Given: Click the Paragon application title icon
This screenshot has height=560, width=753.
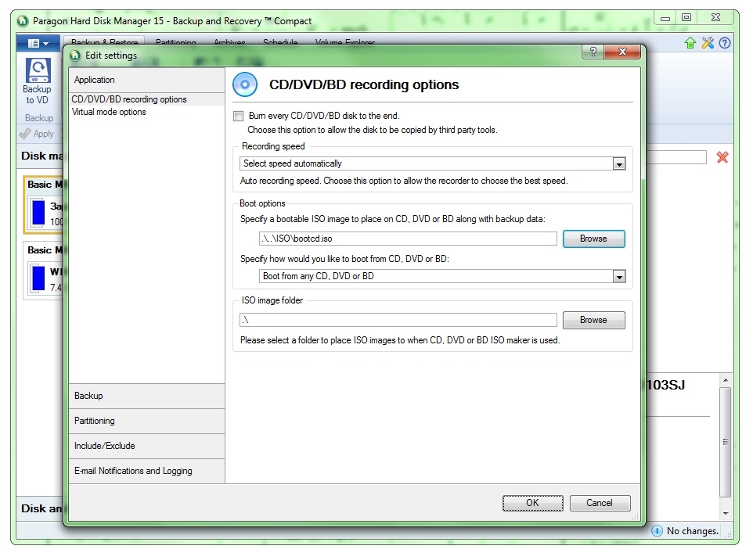Looking at the screenshot, I should (23, 21).
